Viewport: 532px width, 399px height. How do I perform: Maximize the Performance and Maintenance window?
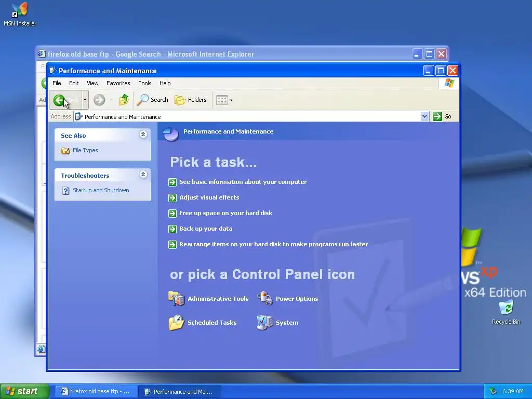pyautogui.click(x=441, y=70)
